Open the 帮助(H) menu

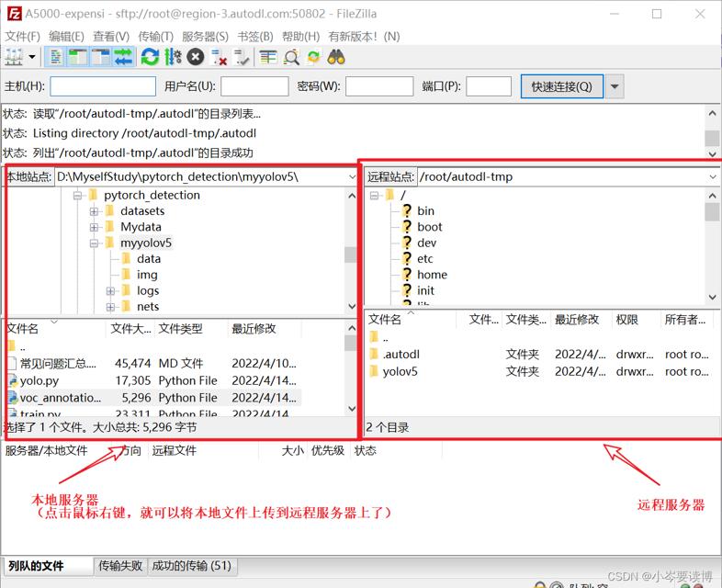[300, 37]
